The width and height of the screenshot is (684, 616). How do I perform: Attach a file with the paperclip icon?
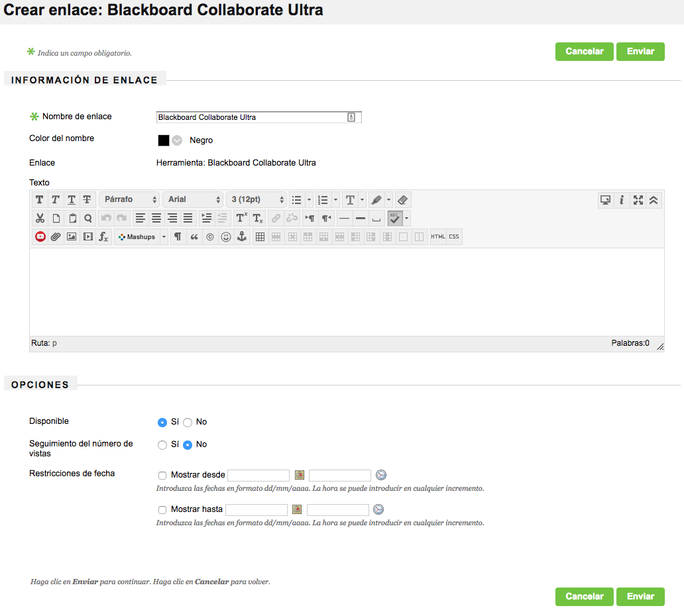tap(56, 236)
